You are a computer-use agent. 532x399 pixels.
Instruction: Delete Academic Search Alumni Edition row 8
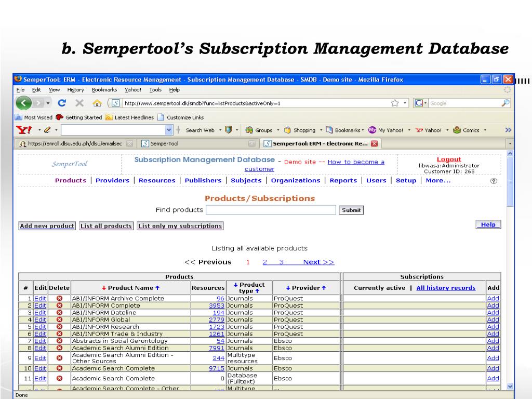coord(59,348)
